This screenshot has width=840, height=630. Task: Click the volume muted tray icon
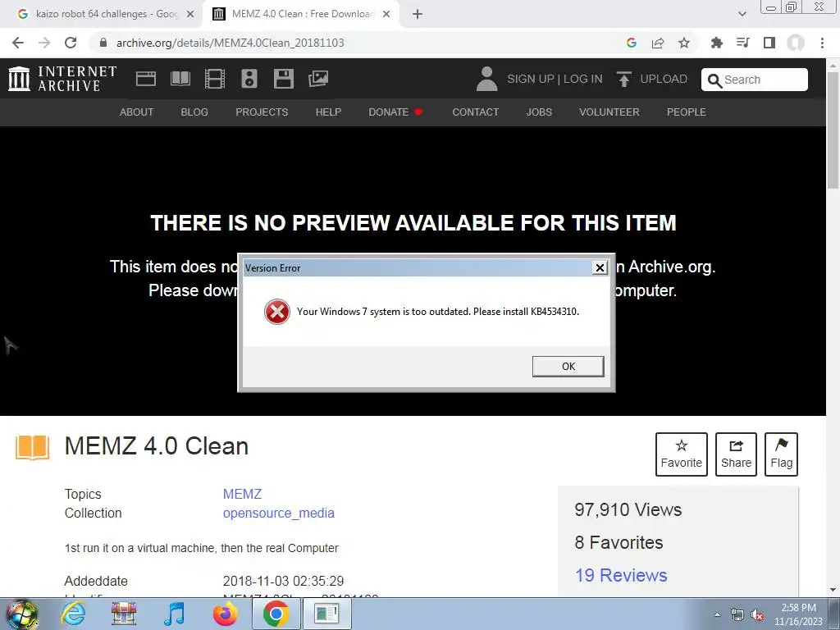757,615
